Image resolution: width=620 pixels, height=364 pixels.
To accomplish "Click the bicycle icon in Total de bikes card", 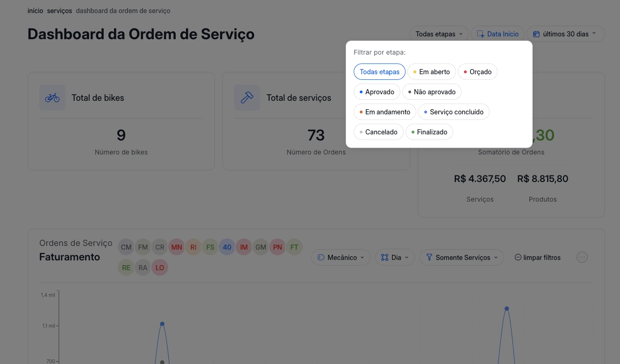I will click(52, 98).
